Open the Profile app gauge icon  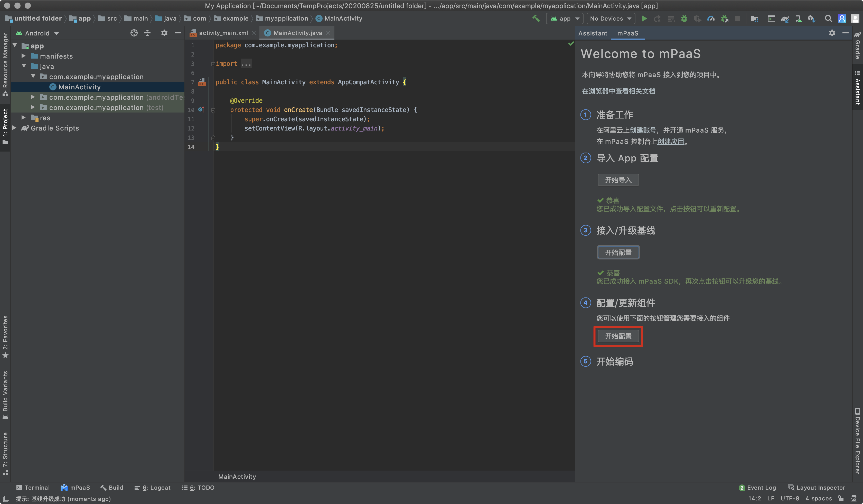(x=711, y=18)
